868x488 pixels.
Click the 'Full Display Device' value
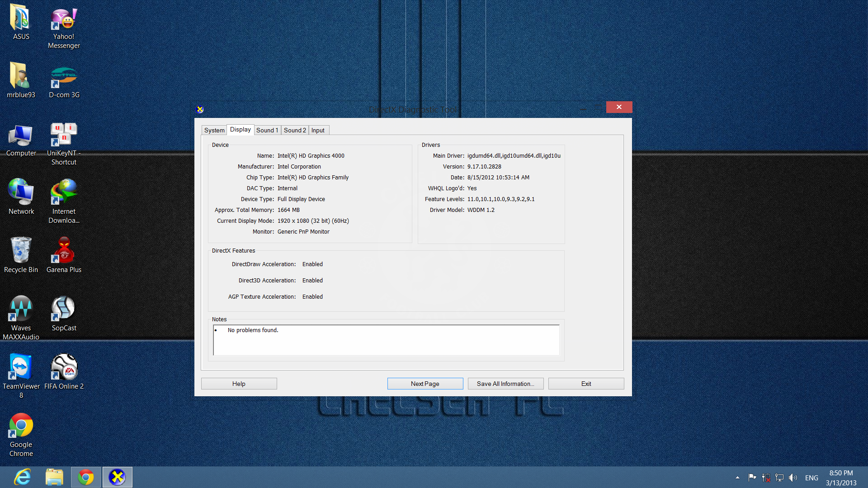coord(301,199)
